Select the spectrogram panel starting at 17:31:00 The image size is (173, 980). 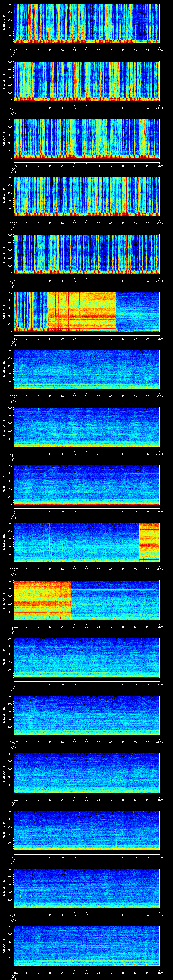pos(86,139)
